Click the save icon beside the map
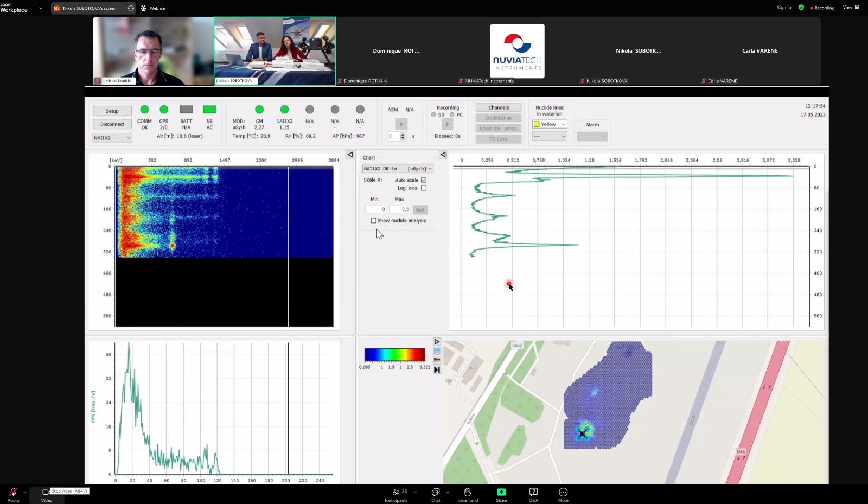 [437, 351]
